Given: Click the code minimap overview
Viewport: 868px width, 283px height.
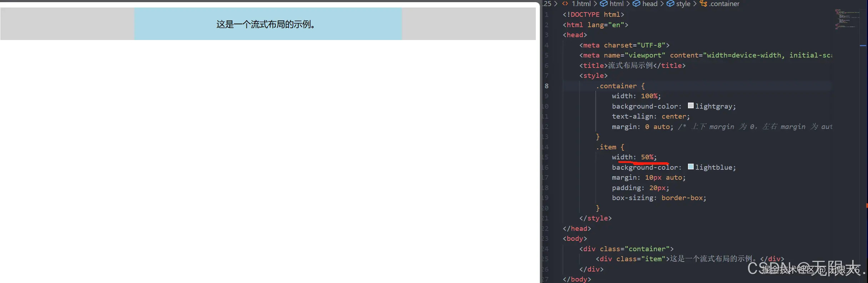Looking at the screenshot, I should [847, 19].
